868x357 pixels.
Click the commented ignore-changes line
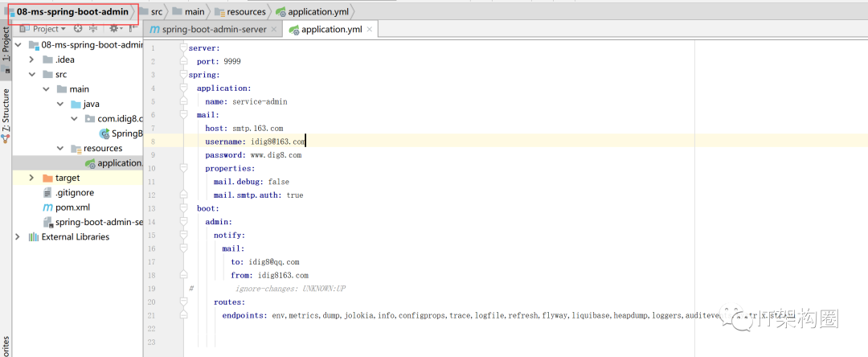coord(291,289)
